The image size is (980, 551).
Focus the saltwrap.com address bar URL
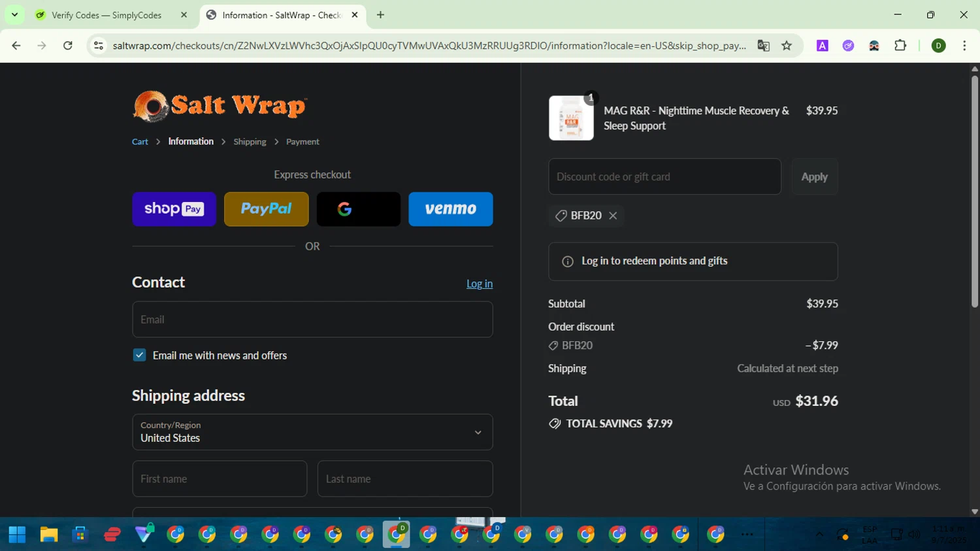(x=429, y=46)
